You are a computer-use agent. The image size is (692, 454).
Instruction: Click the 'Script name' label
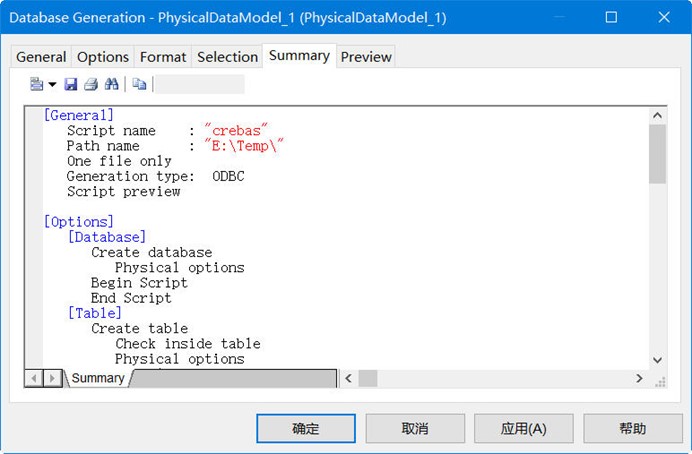pyautogui.click(x=111, y=131)
